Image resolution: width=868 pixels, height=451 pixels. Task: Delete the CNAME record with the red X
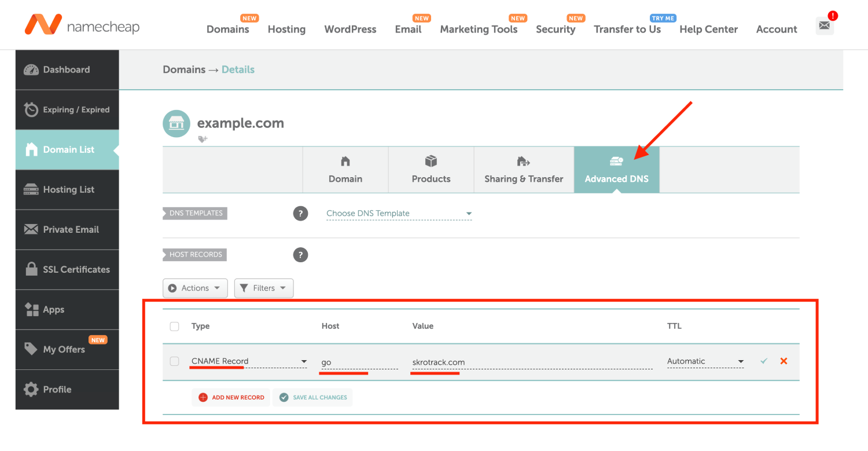coord(784,361)
